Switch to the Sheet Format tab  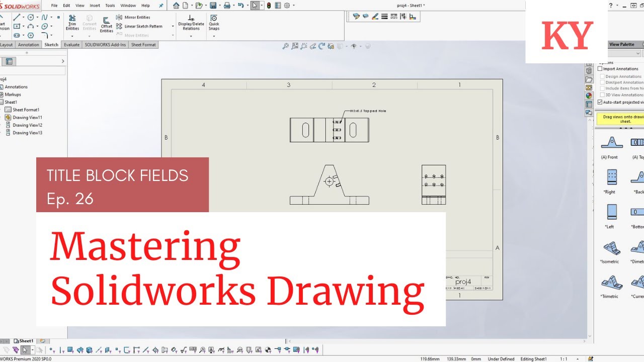pyautogui.click(x=143, y=45)
